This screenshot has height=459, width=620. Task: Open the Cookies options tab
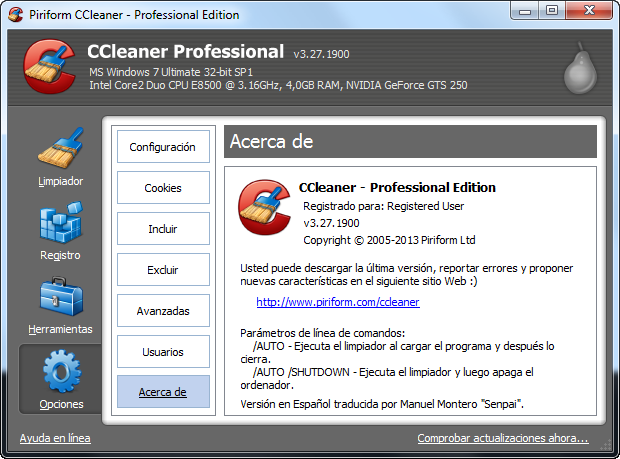(163, 188)
